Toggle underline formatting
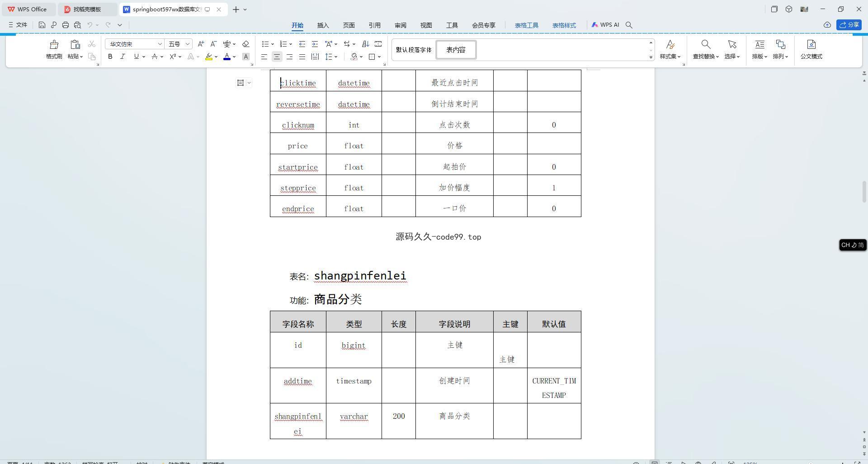This screenshot has width=868, height=464. coord(136,57)
